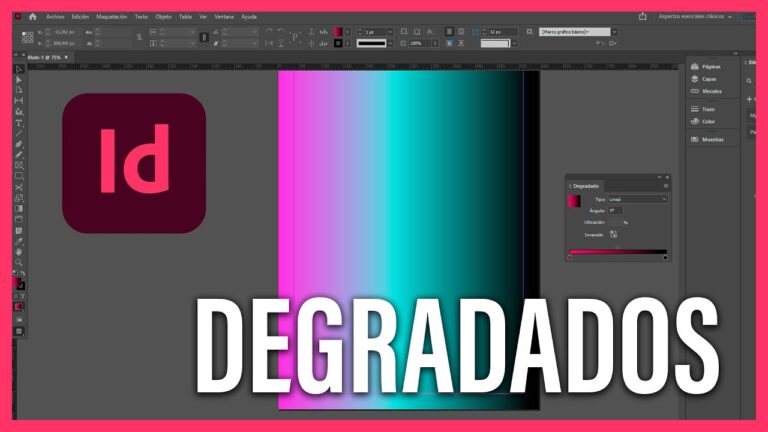Image resolution: width=768 pixels, height=432 pixels.
Task: Click the Home icon in menu bar
Action: [x=33, y=17]
